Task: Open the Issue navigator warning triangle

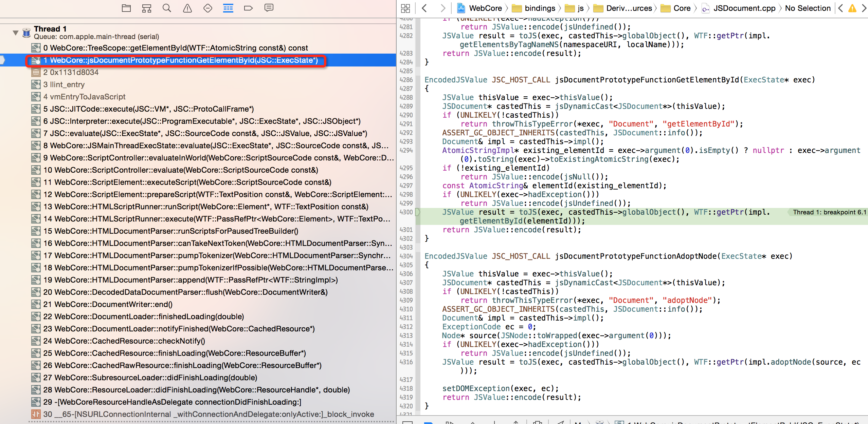Action: [187, 8]
